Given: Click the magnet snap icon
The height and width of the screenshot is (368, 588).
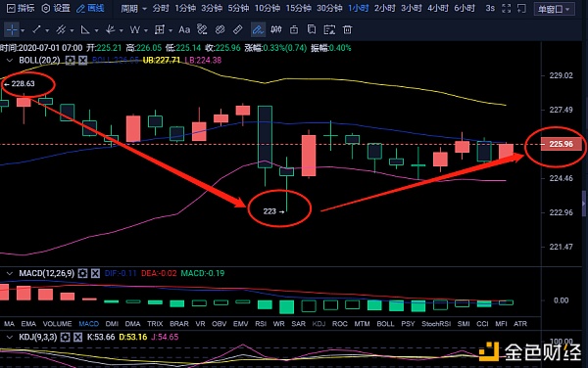Looking at the screenshot, I should point(276,29).
